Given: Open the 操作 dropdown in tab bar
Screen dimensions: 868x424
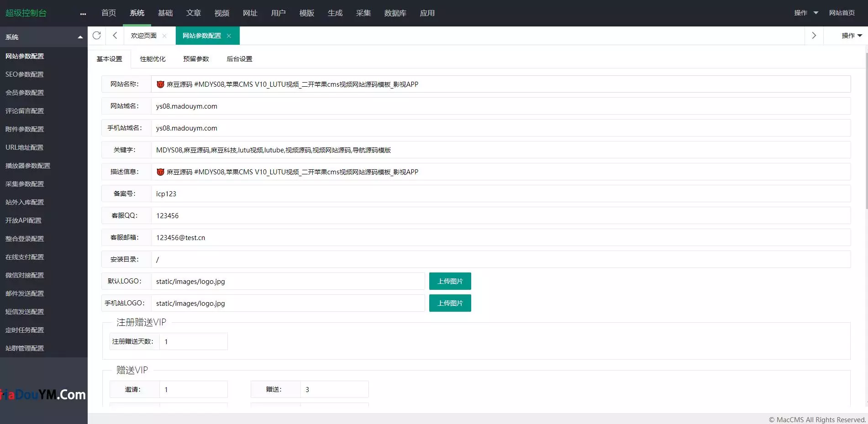Looking at the screenshot, I should tap(852, 36).
